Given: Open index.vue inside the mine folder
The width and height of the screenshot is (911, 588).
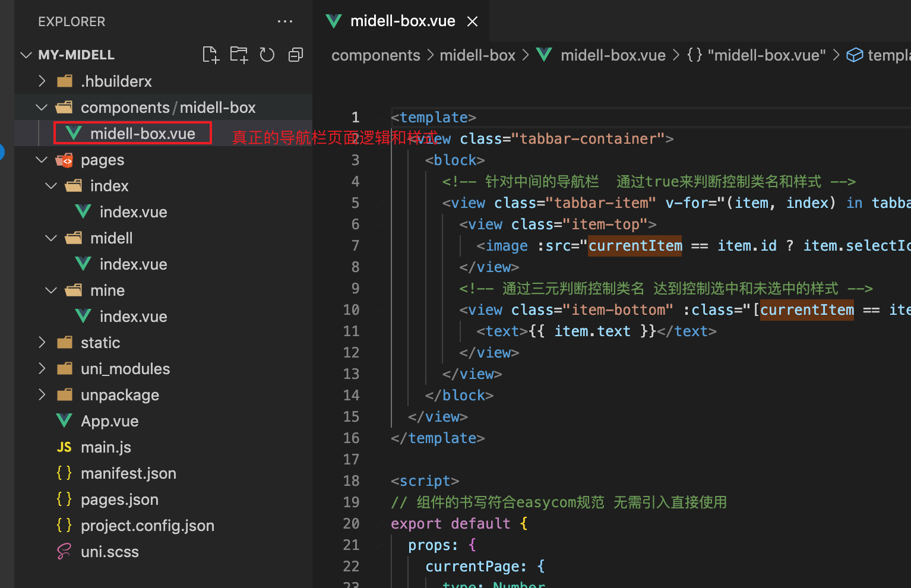Looking at the screenshot, I should pos(133,316).
